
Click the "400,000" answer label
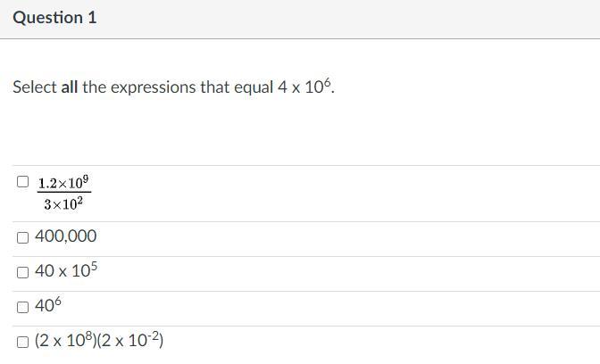tap(65, 236)
